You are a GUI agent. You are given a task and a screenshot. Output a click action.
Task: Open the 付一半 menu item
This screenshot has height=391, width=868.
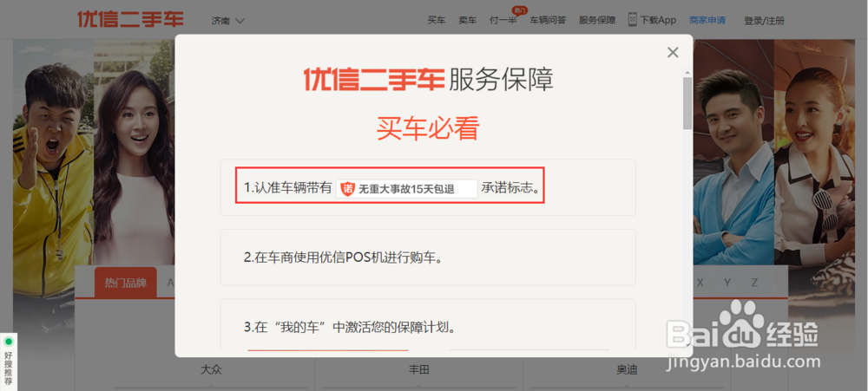coord(503,21)
